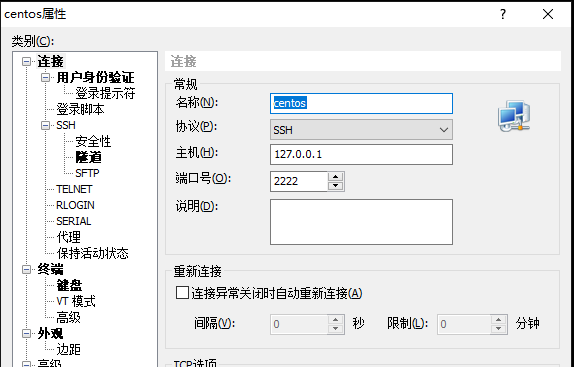Collapse the SSH tree node
Screen dimensions: 574x367
click(x=45, y=125)
